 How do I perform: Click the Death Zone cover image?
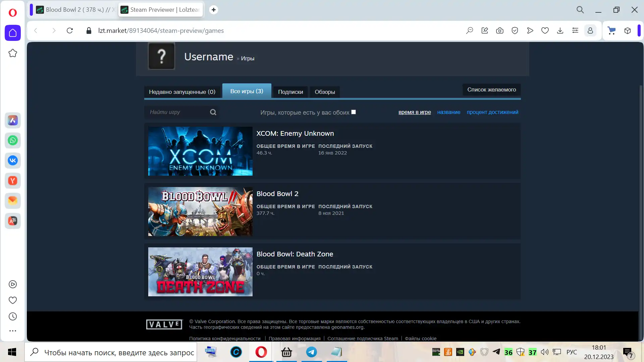coord(200,272)
